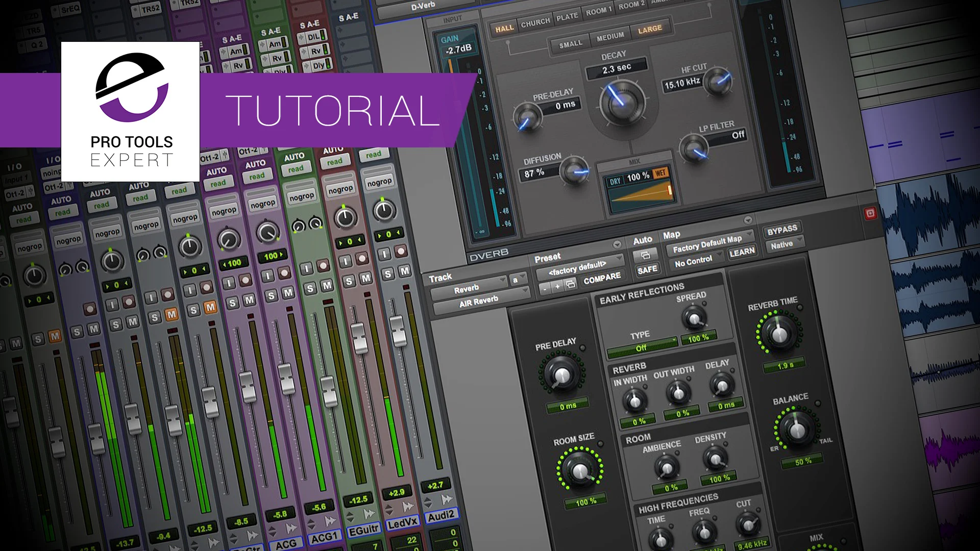Open the Factory Default Map dropdown
The height and width of the screenshot is (551, 980).
pos(708,243)
